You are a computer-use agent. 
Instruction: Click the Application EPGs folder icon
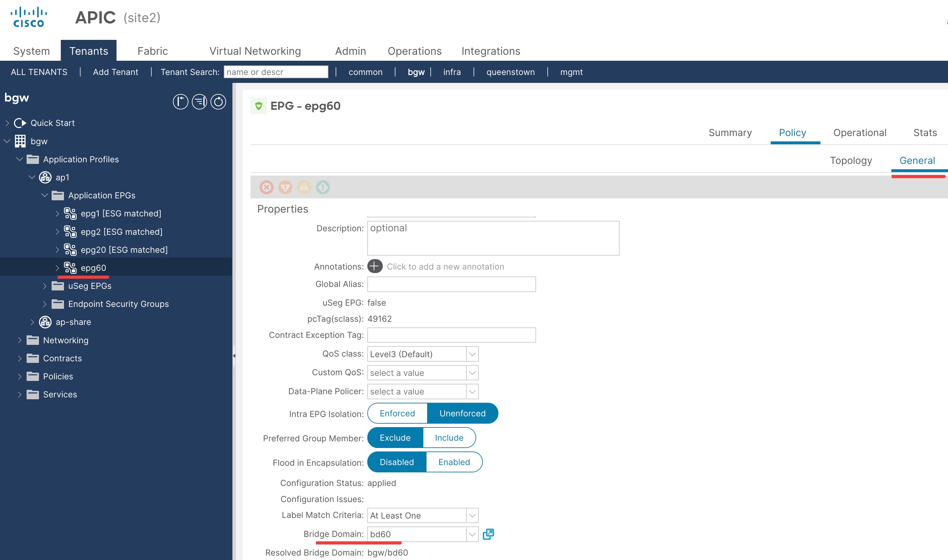point(58,196)
